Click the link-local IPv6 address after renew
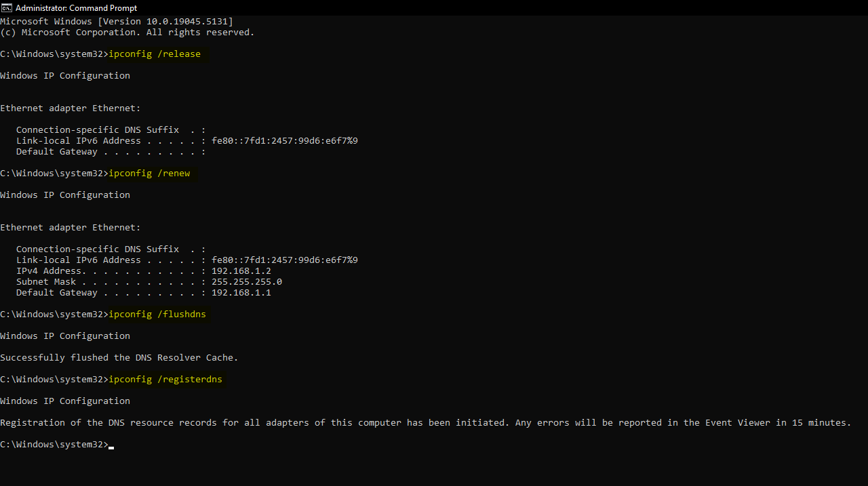 284,260
